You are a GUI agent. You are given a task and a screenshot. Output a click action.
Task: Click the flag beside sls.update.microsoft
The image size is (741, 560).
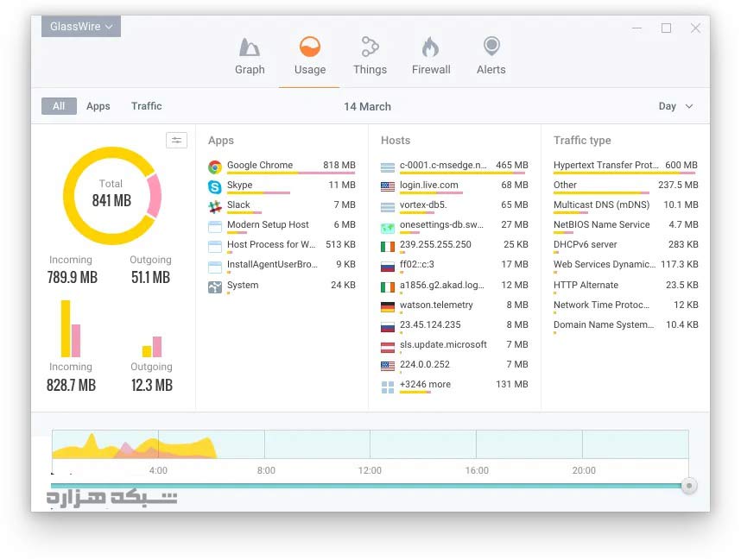388,347
